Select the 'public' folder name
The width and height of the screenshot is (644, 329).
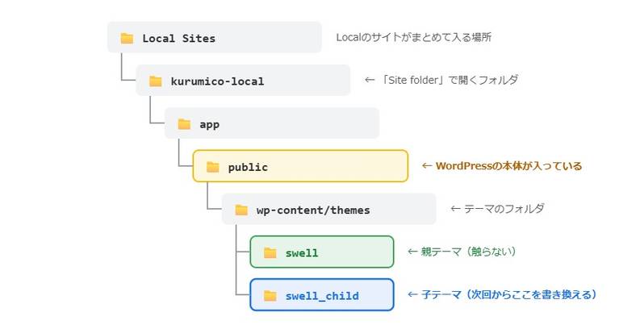[248, 168]
